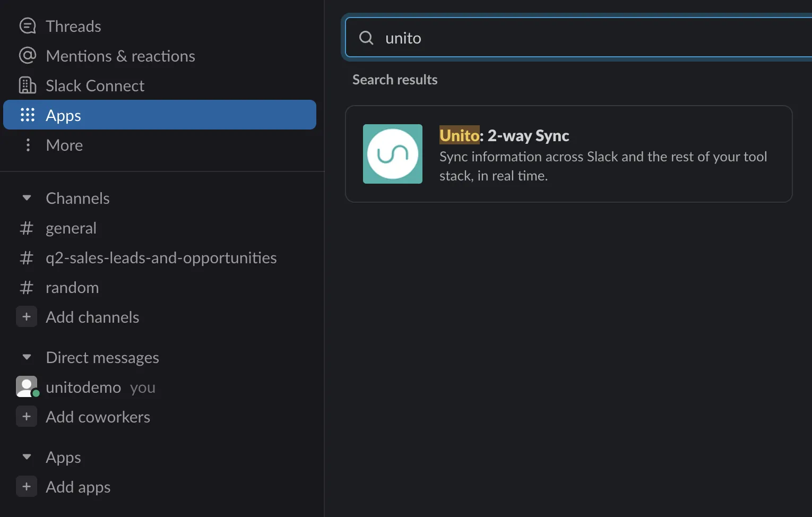Collapse the Channels section arrow
812x517 pixels.
tap(27, 198)
